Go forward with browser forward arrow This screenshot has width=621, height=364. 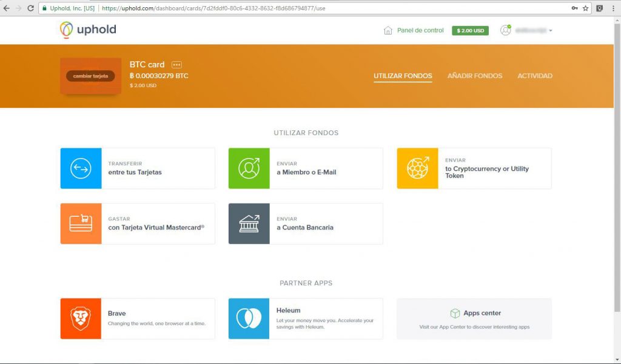18,8
